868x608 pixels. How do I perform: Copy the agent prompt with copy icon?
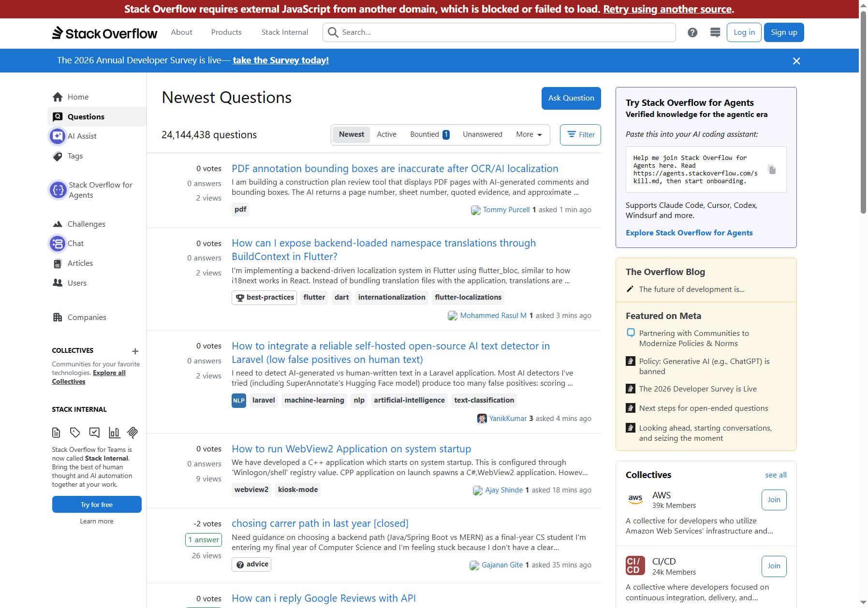[772, 170]
